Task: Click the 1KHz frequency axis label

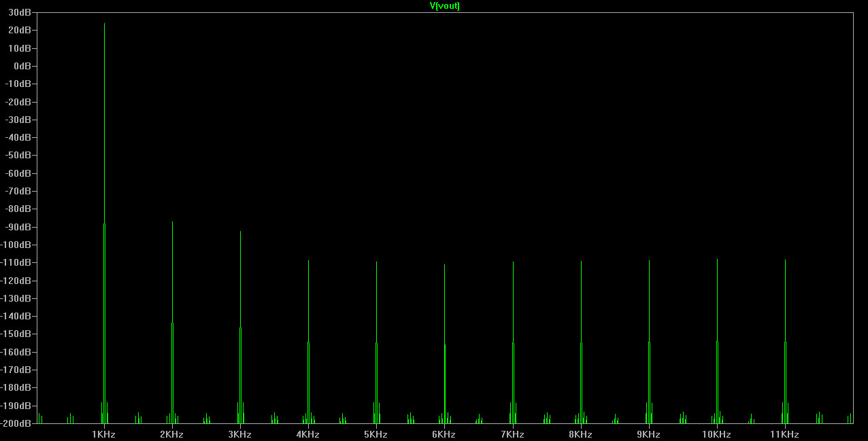Action: pos(104,434)
